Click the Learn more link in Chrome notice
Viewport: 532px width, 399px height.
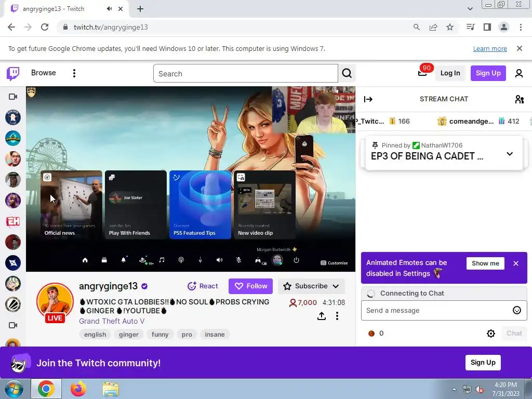pyautogui.click(x=490, y=48)
